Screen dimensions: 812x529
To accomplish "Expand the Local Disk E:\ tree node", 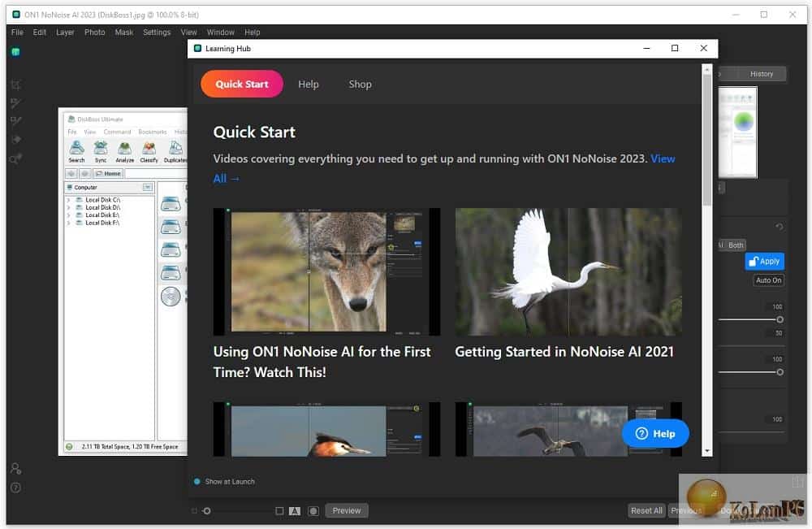I will [x=68, y=215].
